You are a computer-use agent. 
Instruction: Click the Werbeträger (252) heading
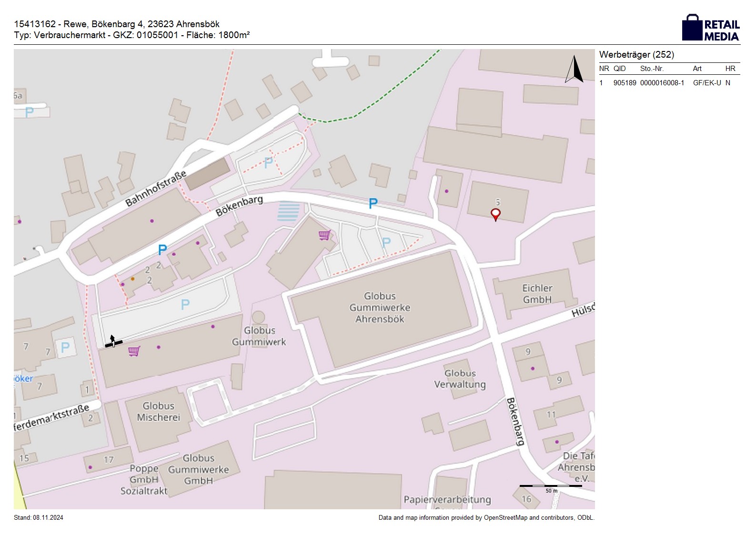[636, 55]
